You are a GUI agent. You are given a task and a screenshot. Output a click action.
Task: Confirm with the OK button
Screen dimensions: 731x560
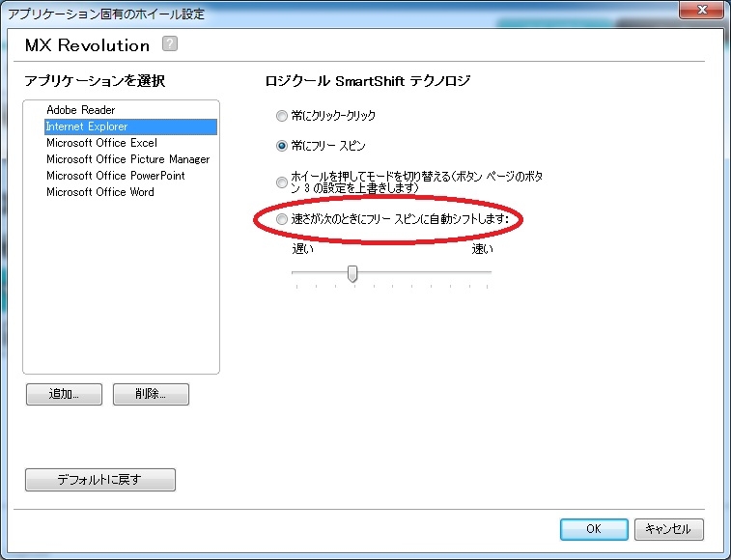point(594,529)
